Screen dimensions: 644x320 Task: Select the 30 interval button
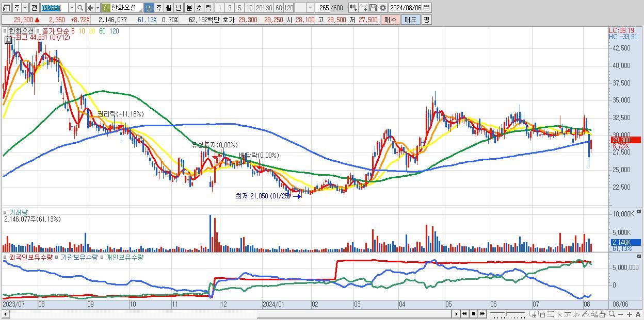coord(269,8)
